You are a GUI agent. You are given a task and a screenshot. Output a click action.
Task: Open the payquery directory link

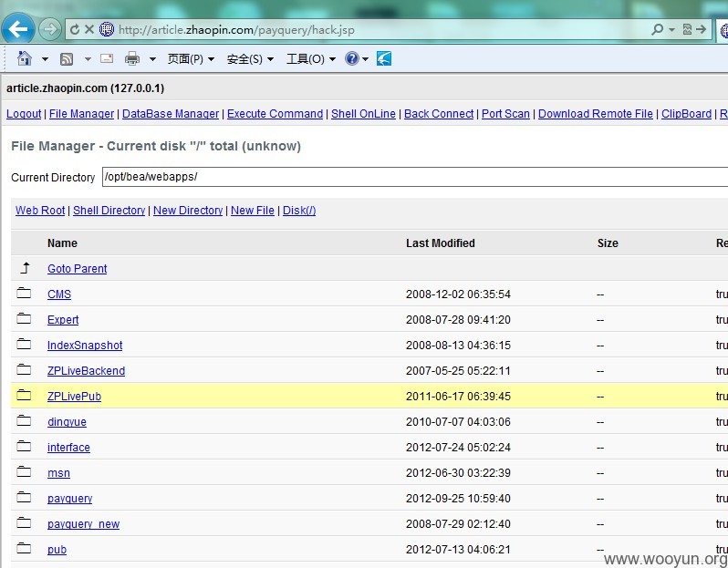(69, 499)
